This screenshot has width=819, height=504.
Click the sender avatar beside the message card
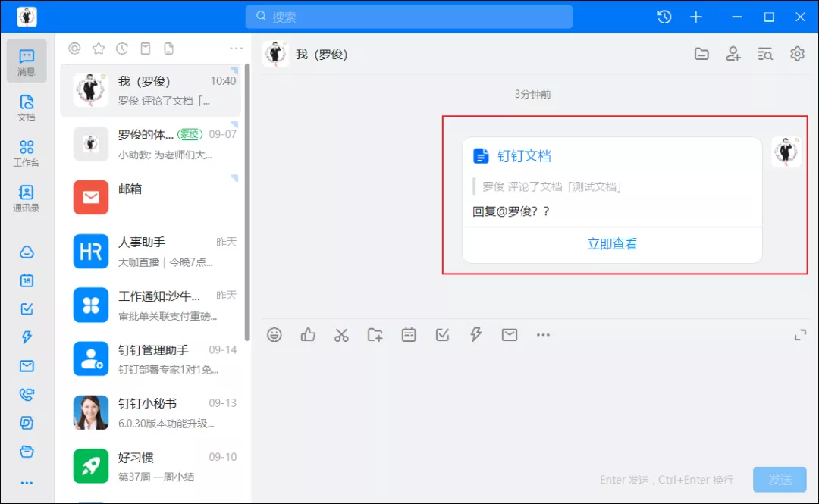tap(786, 152)
